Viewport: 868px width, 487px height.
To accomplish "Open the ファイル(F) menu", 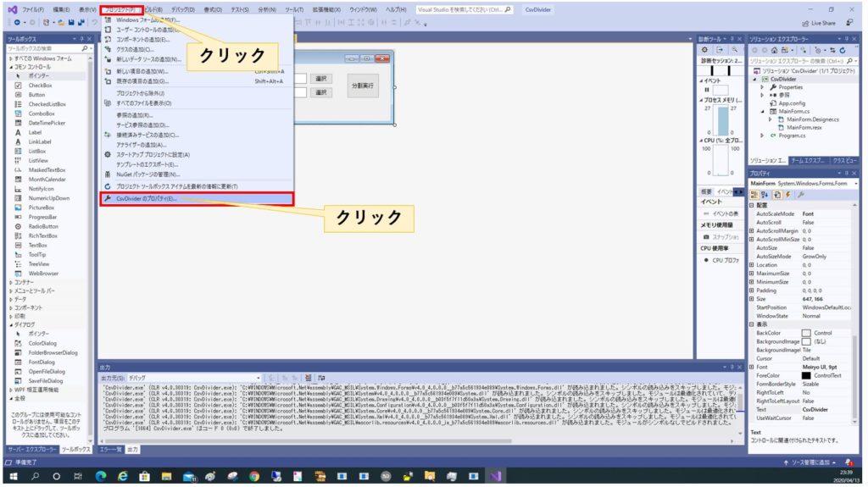I will (33, 9).
